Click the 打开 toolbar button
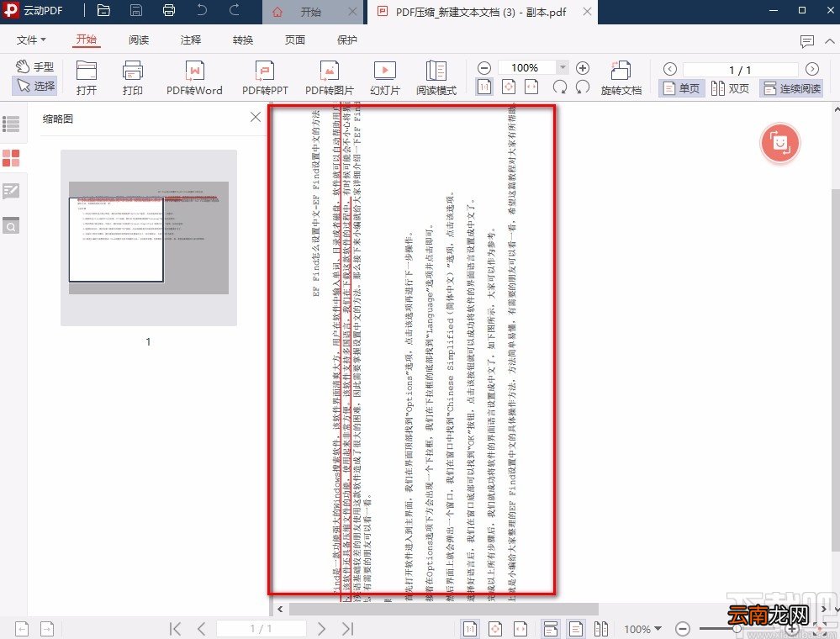The width and height of the screenshot is (840, 639). click(87, 77)
